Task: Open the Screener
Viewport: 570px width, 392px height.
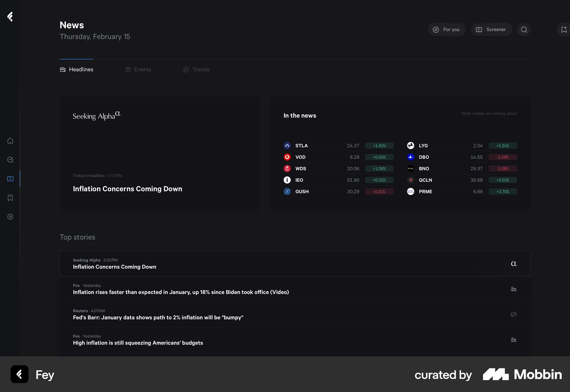Action: click(x=491, y=29)
